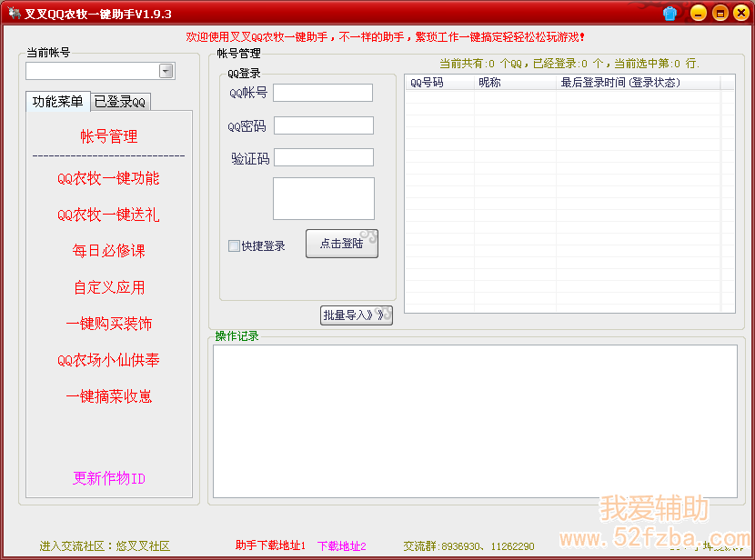The image size is (755, 560).
Task: Click the account count status text
Action: tap(569, 64)
